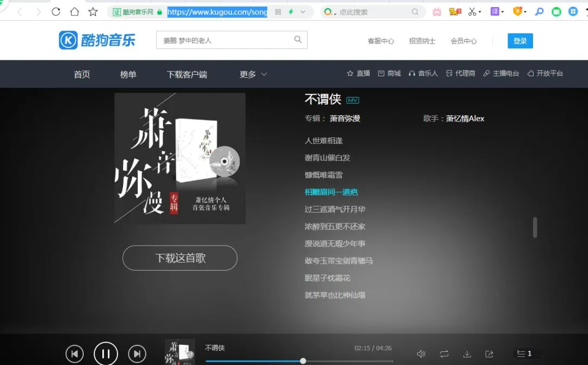Click the lyric line 过三巡酒气开月华

[x=335, y=209]
